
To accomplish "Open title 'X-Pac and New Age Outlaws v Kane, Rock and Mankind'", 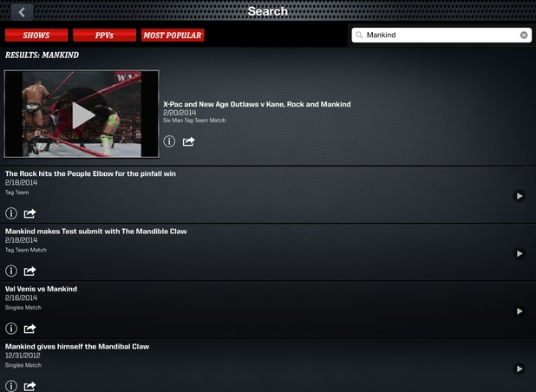I will tap(257, 104).
